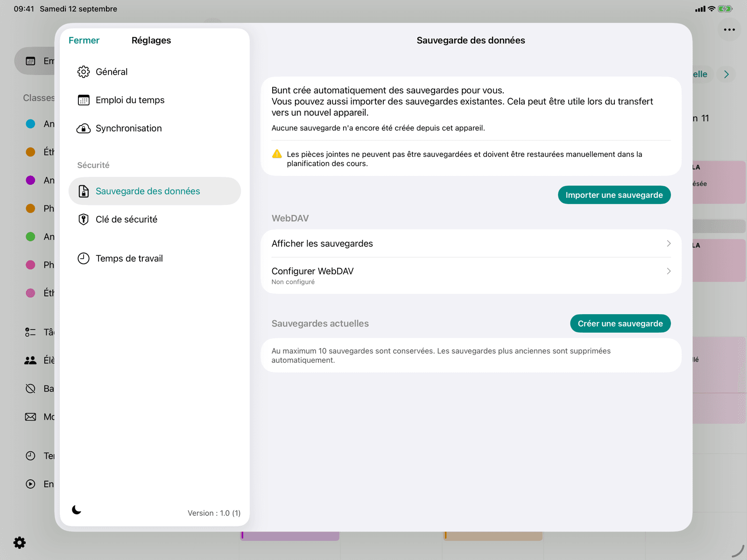Click the background sidebar calendar icon
Viewport: 747px width, 560px height.
pos(30,61)
